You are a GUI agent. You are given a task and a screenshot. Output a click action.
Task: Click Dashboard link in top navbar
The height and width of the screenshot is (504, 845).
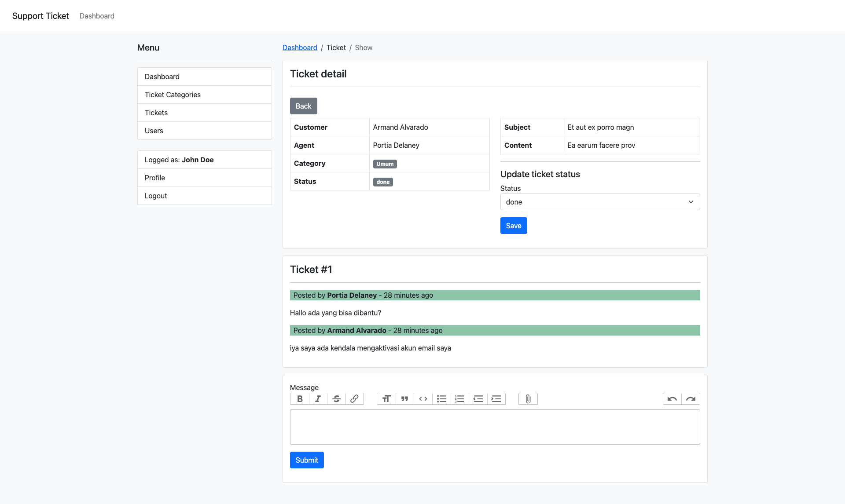[97, 16]
